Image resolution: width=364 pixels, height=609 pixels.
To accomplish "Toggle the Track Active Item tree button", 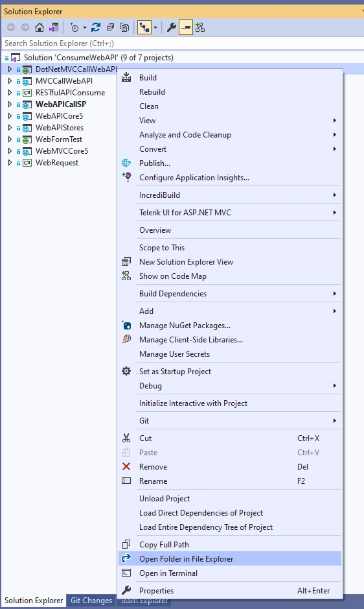I will pos(144,27).
